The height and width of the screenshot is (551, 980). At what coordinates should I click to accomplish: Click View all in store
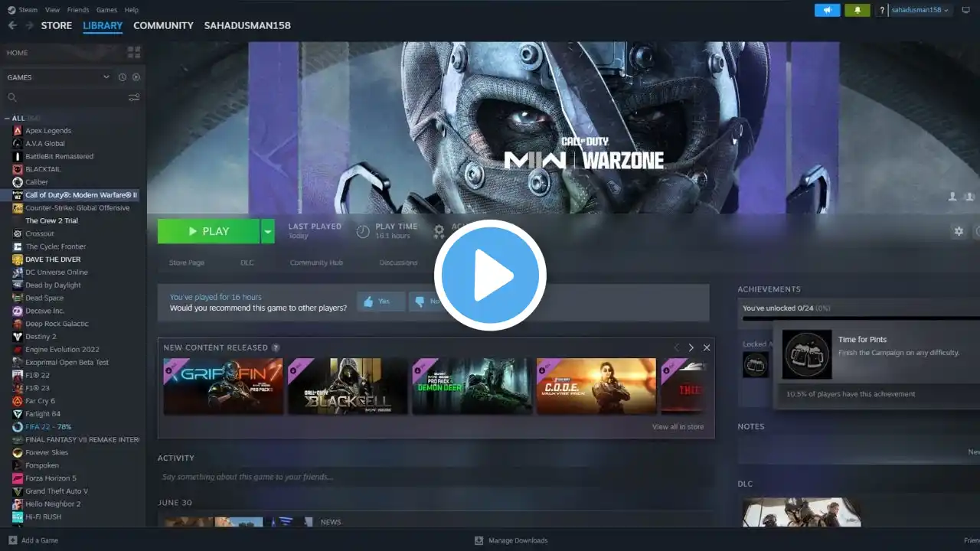(x=678, y=427)
